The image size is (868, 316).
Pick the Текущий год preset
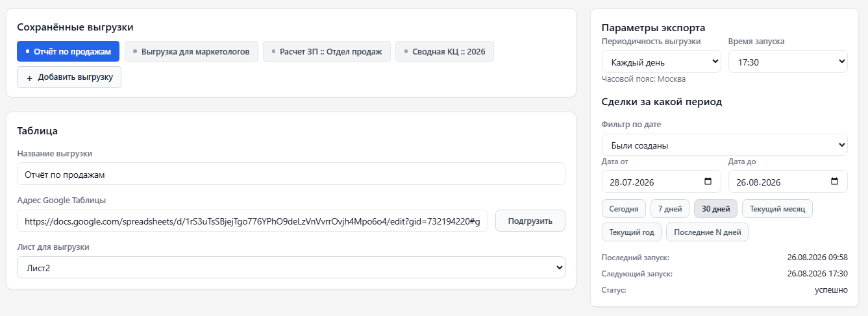[632, 232]
